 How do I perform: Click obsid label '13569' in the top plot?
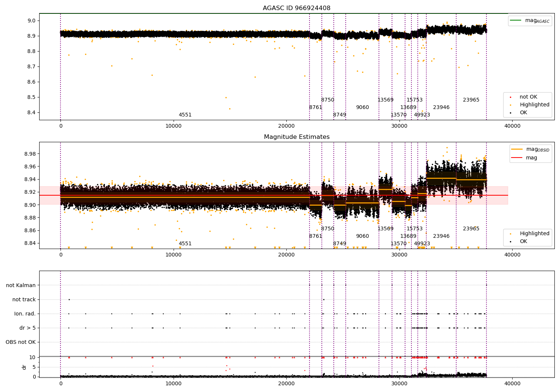385,100
